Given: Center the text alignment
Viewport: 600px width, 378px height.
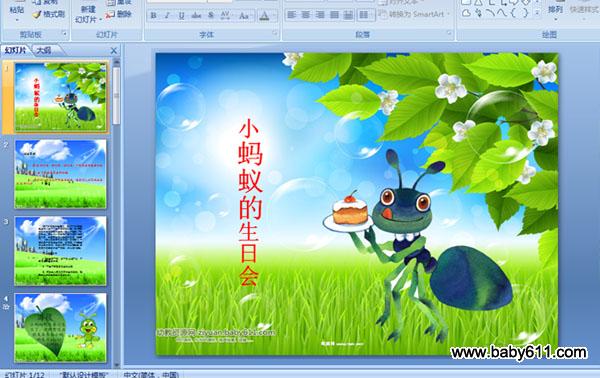Looking at the screenshot, I should 306,15.
